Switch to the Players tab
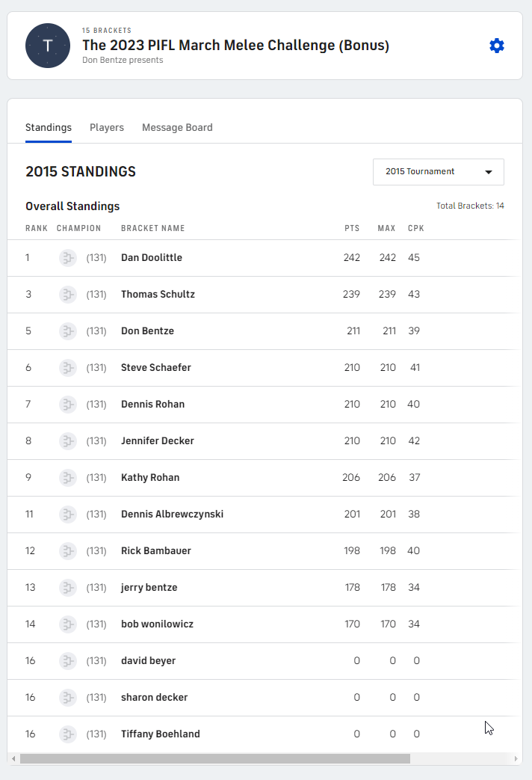532x780 pixels. pyautogui.click(x=107, y=128)
